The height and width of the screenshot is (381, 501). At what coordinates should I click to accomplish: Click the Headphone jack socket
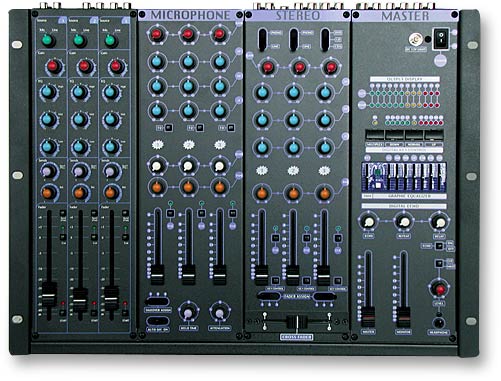tap(439, 323)
